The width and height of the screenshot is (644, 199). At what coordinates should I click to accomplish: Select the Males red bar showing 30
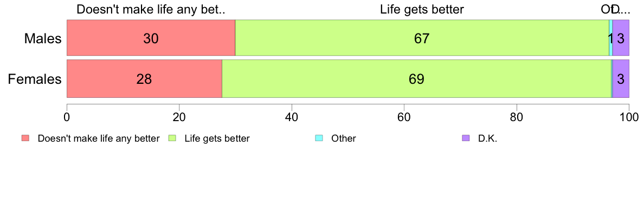(151, 38)
